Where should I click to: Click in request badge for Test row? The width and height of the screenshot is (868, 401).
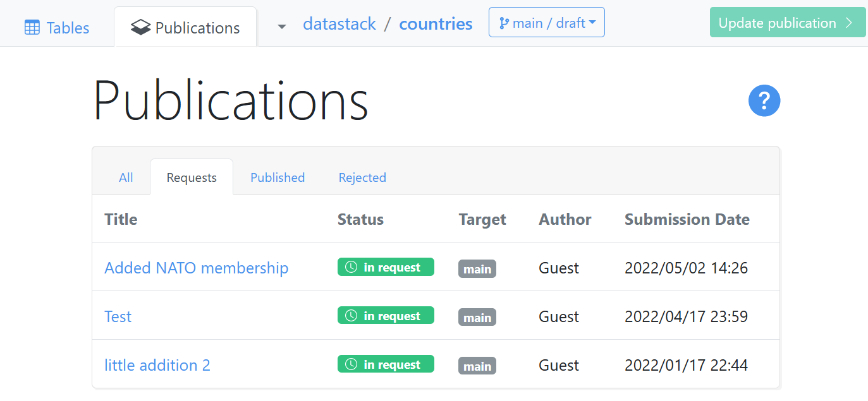(386, 316)
